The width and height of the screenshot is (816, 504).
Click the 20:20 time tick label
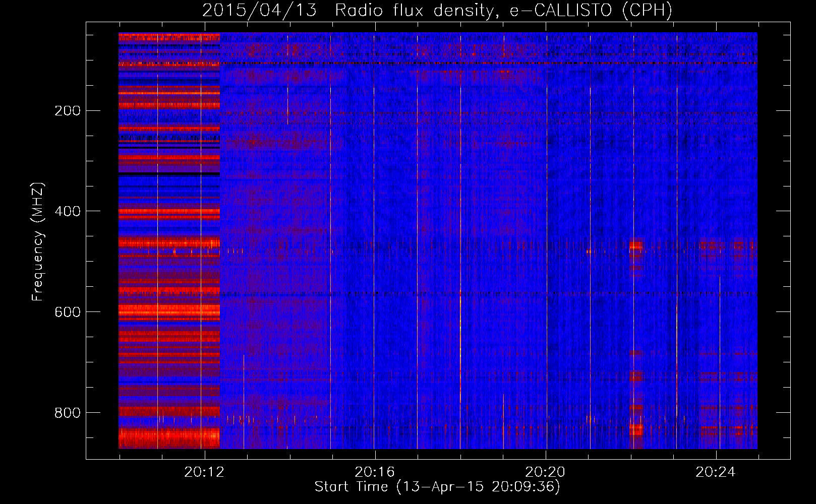point(545,472)
